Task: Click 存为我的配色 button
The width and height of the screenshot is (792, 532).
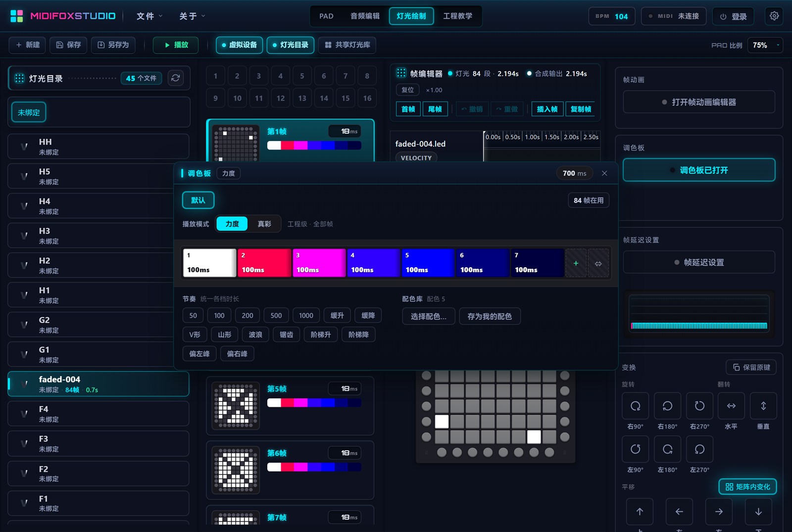Action: [x=490, y=316]
